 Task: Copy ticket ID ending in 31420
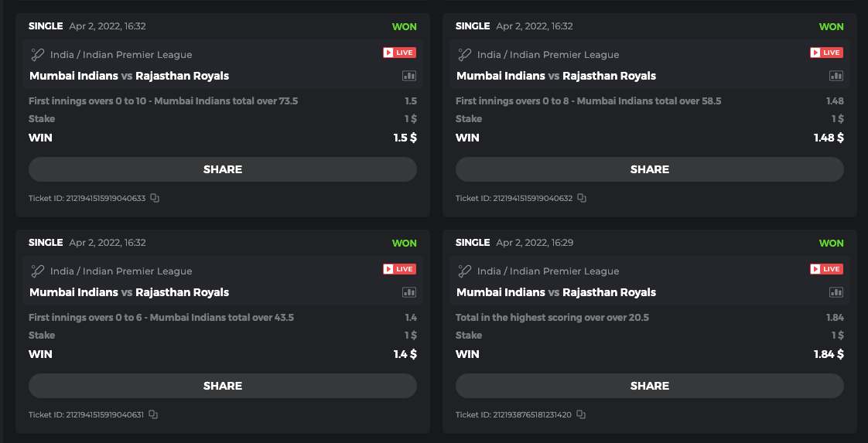[581, 414]
